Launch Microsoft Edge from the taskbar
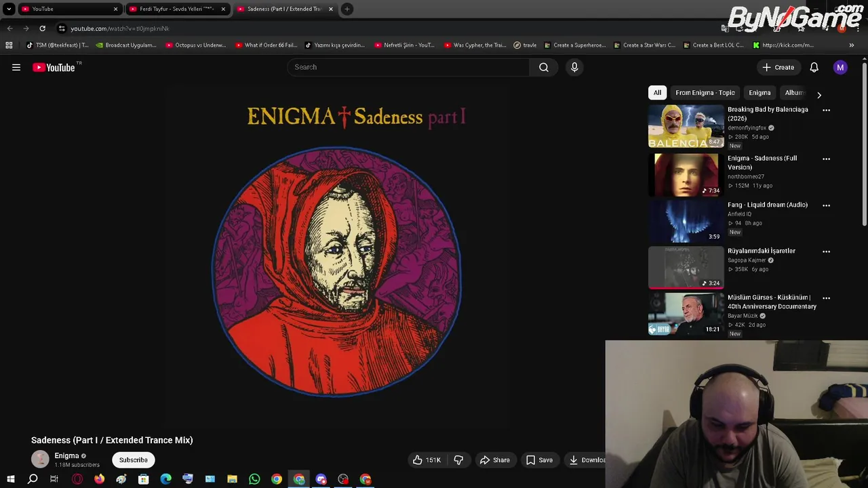 click(165, 479)
